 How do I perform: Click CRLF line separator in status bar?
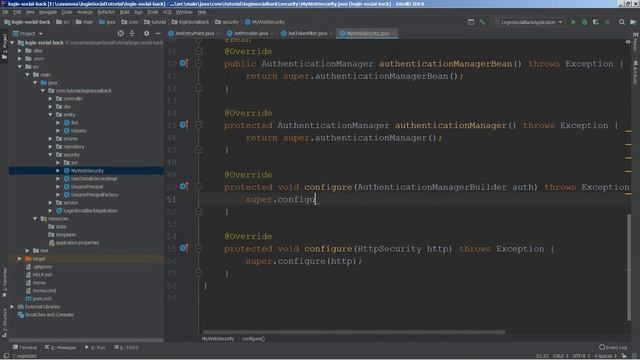click(x=560, y=356)
